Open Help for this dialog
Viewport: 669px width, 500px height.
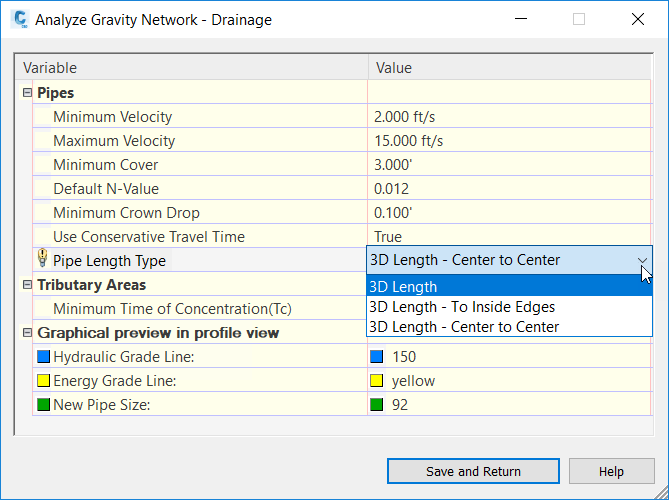point(611,472)
